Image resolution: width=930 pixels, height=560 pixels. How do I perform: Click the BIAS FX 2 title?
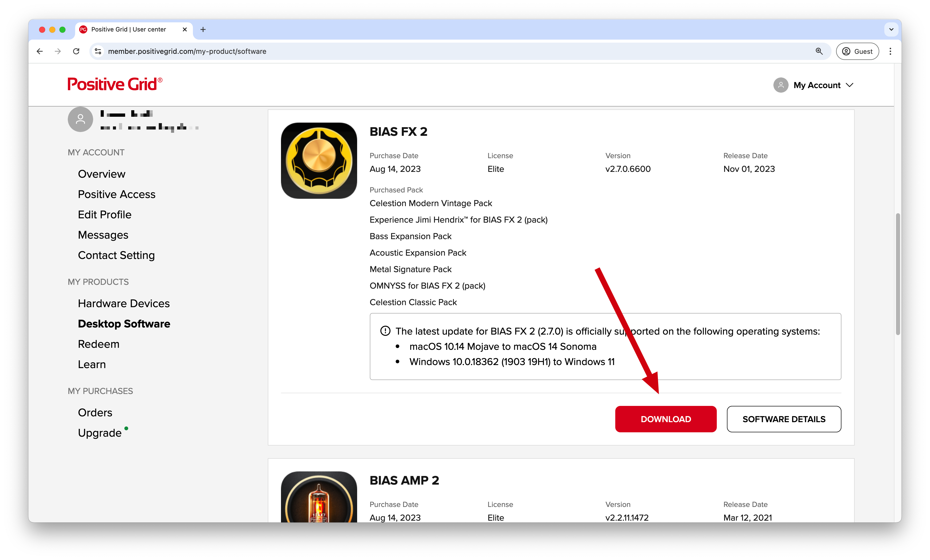point(398,132)
